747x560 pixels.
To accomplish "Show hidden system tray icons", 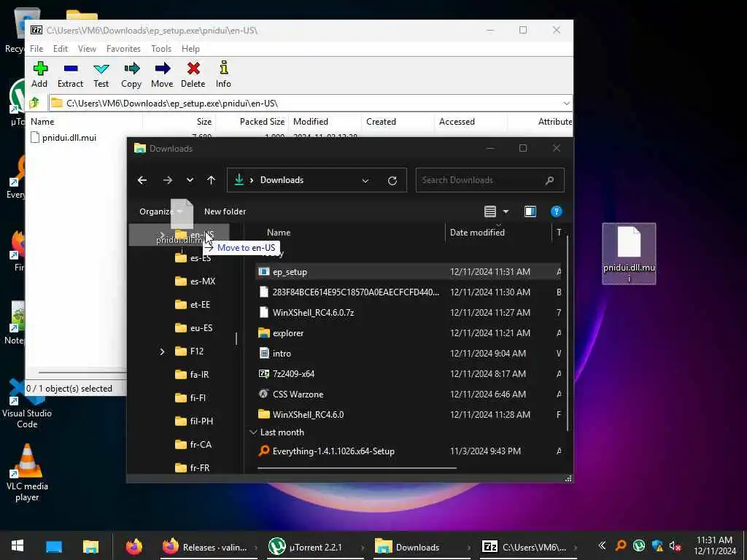I will click(x=602, y=545).
